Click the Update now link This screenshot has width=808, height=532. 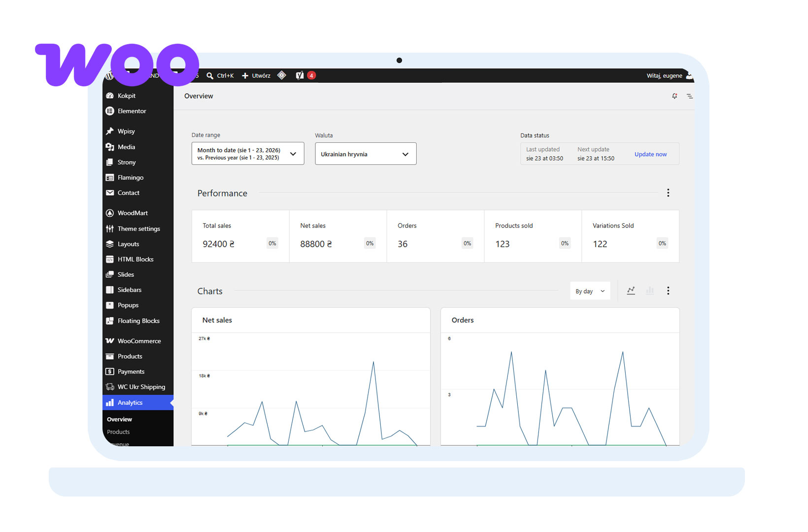pyautogui.click(x=650, y=154)
